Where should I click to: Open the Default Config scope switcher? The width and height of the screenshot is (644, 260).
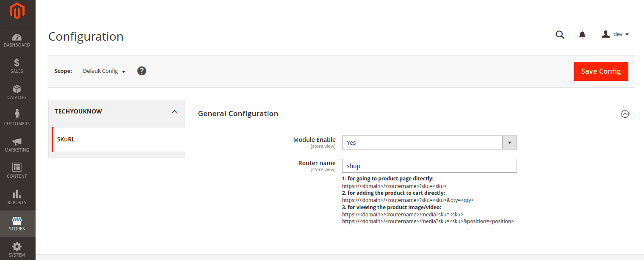104,71
